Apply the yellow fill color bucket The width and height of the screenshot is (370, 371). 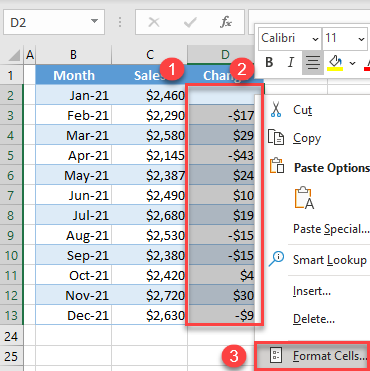[x=335, y=62]
